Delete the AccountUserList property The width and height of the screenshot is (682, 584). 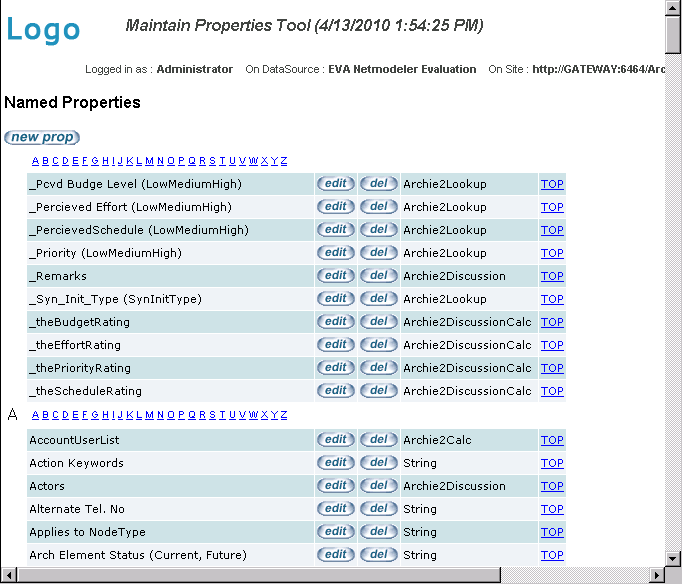378,440
